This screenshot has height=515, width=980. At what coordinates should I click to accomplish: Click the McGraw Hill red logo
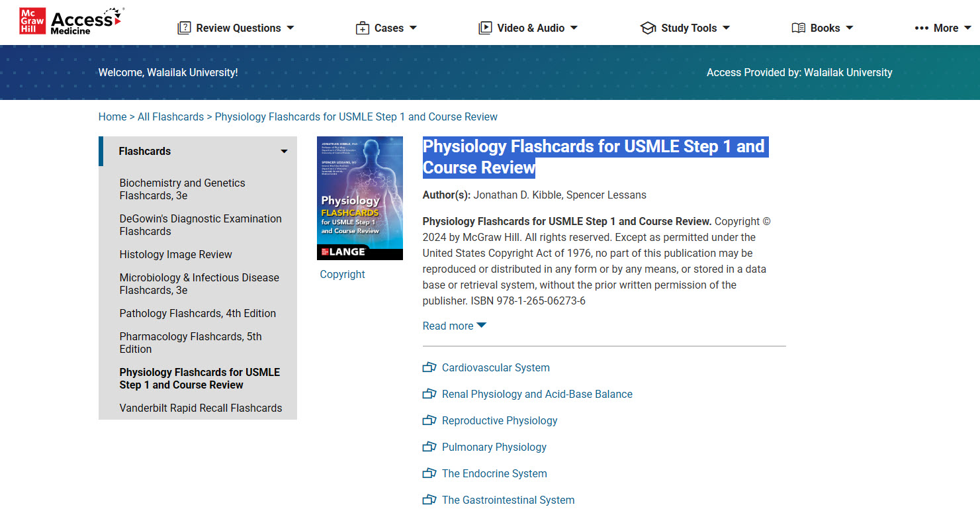point(32,21)
